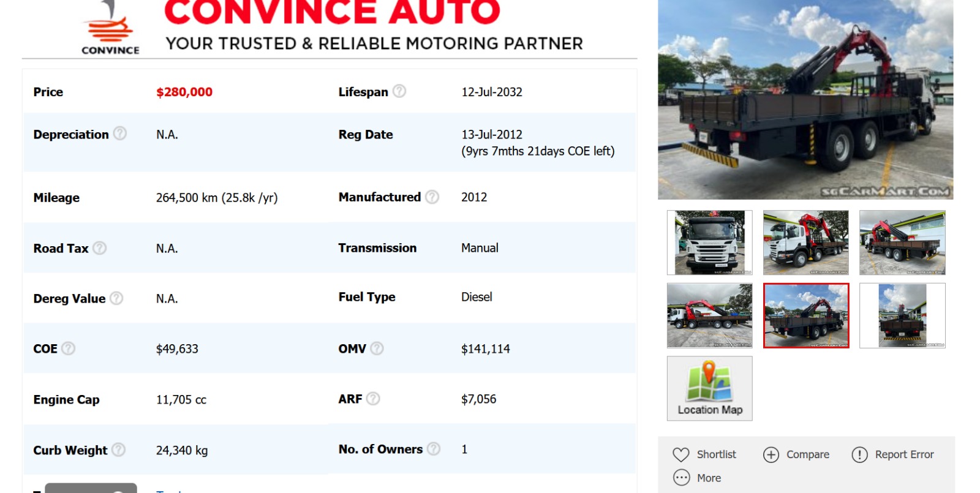This screenshot has height=493, width=980.
Task: Click the help icon next to Lifespan
Action: pos(399,91)
